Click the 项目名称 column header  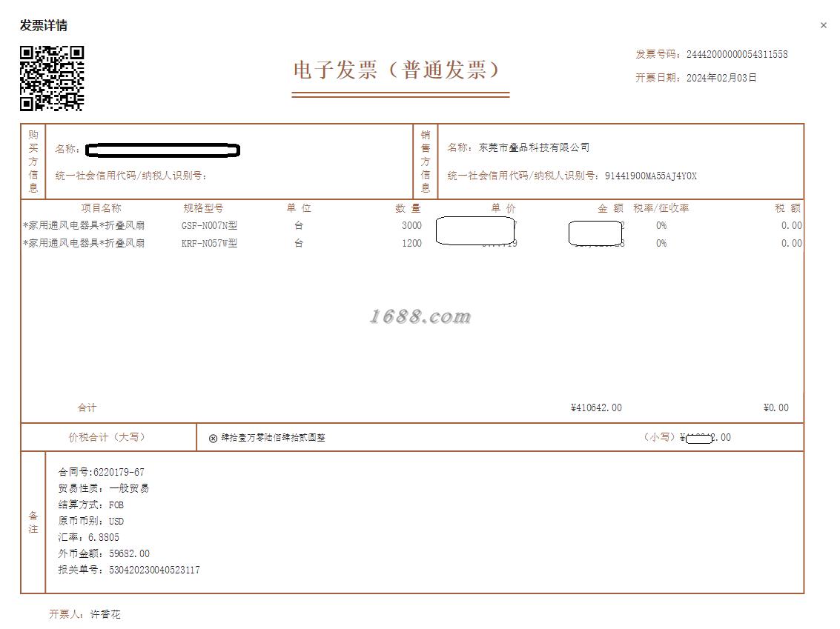pos(102,207)
